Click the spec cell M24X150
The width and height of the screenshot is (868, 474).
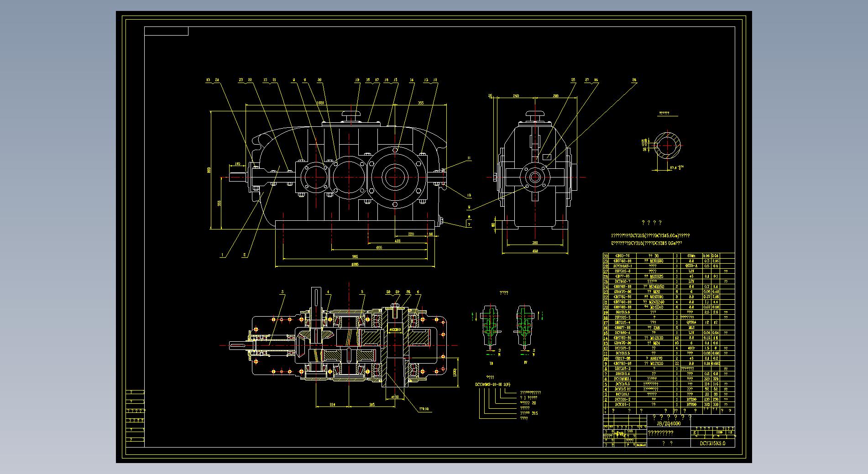656,286
